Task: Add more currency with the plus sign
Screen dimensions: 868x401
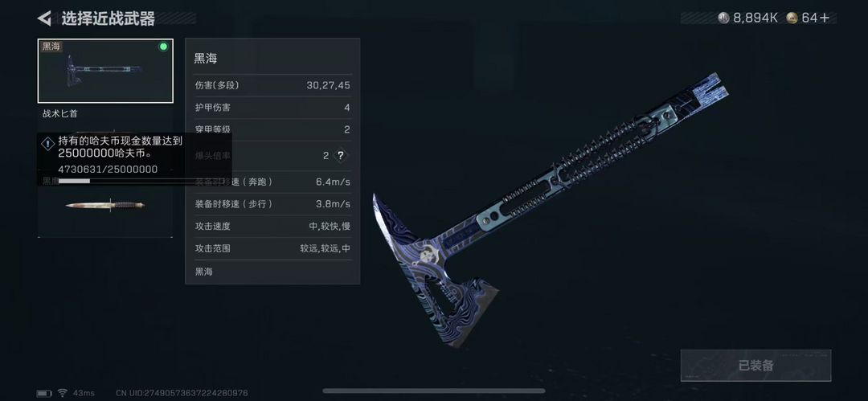Action: point(825,18)
